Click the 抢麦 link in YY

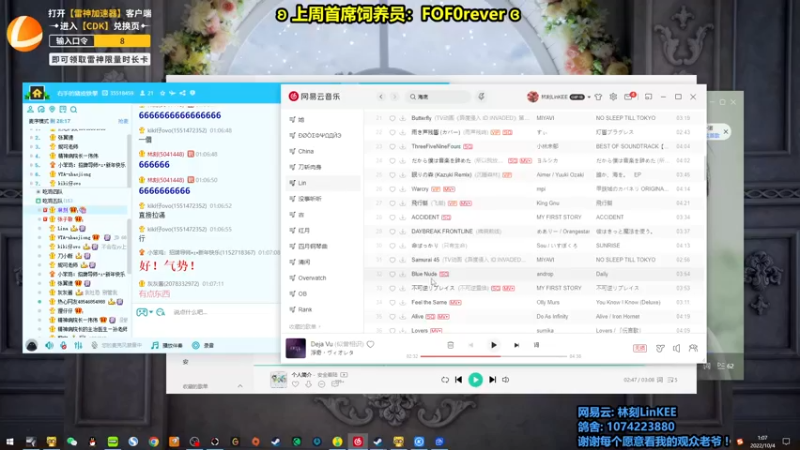point(123,121)
